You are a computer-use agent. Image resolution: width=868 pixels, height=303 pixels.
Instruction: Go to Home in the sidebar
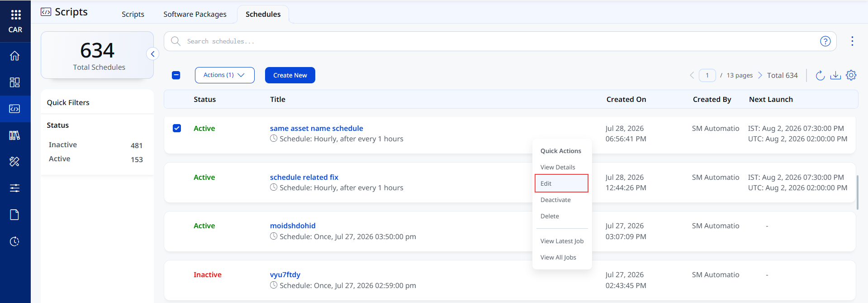pos(15,56)
